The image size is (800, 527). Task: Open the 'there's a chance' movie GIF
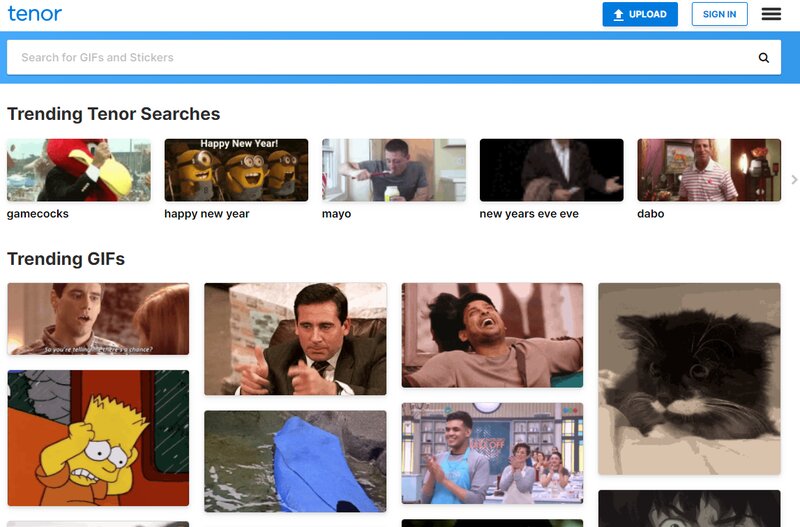98,319
